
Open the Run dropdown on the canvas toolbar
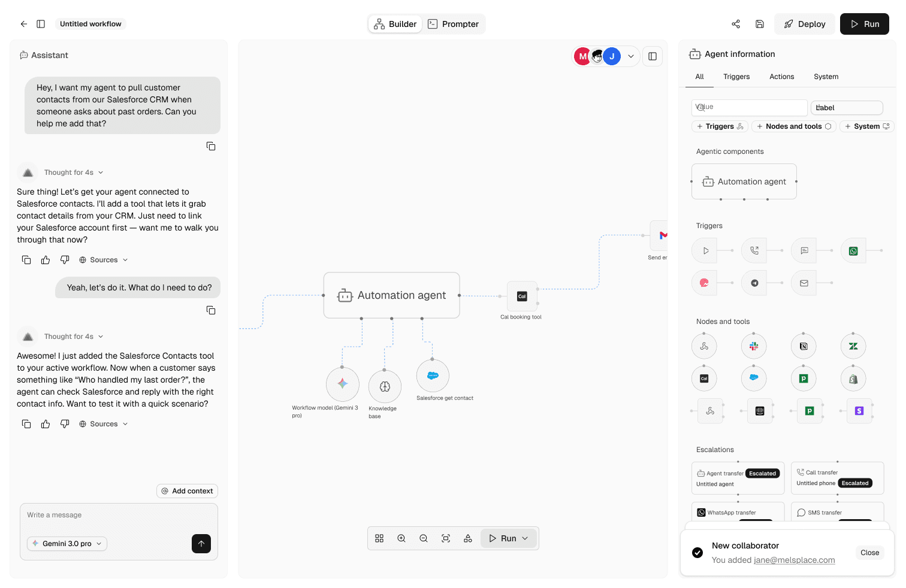(526, 538)
